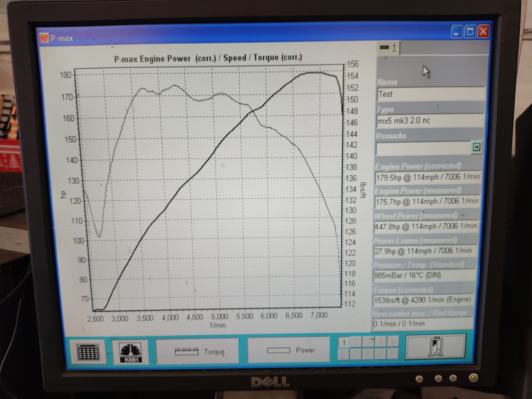532x399 pixels.
Task: Click the P-max application logo in the title bar
Action: [x=45, y=38]
